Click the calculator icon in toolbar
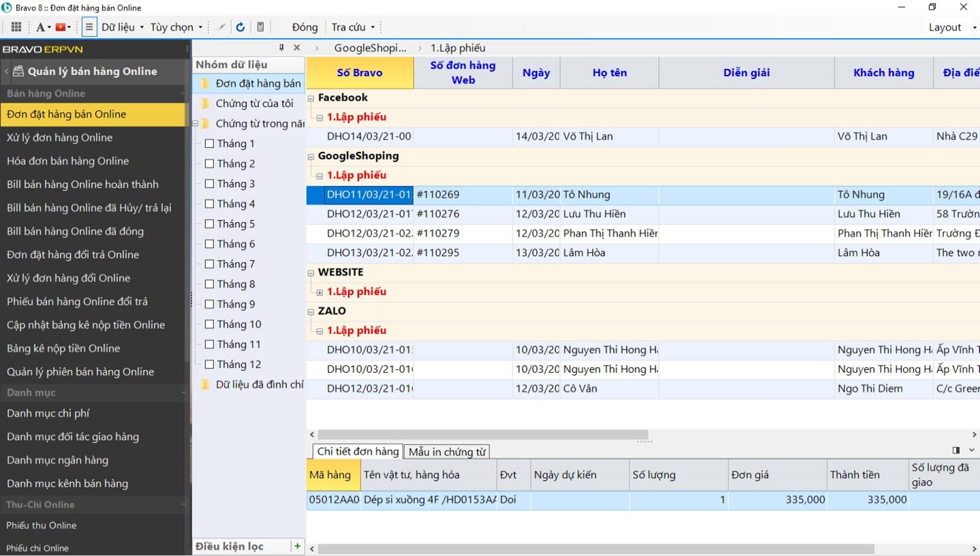 [x=260, y=27]
